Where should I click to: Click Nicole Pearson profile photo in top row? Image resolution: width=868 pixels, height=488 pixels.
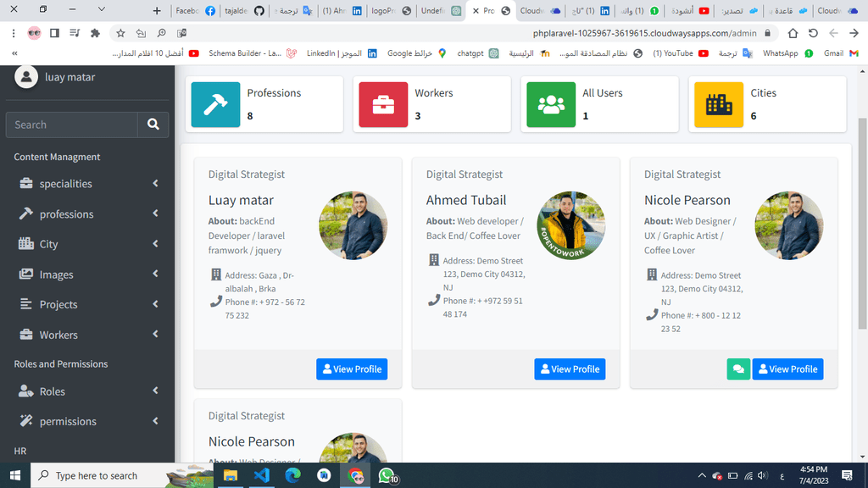[789, 225]
